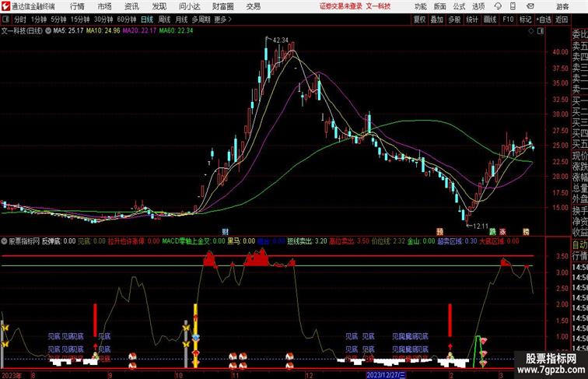Open the 问小达 menu
Viewport: 588px width, 379px height.
(x=189, y=6)
